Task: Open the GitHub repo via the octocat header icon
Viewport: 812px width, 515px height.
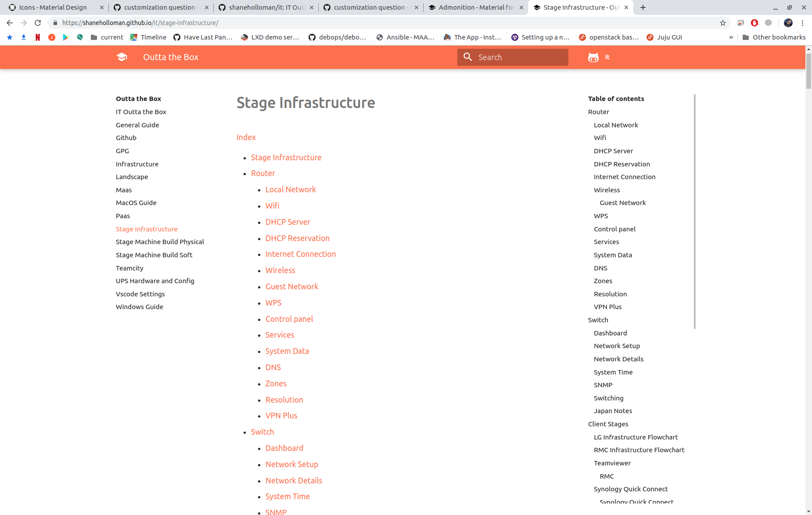Action: coord(593,57)
